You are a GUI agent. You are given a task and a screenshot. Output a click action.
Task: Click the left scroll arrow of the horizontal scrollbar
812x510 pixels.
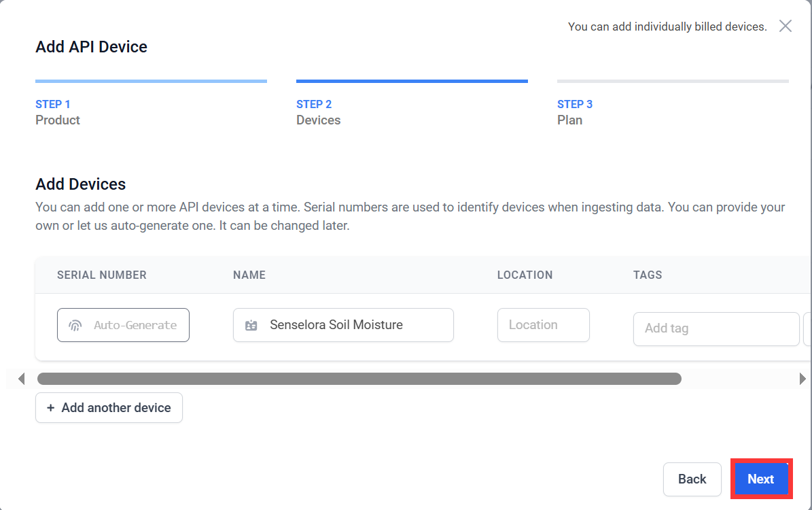click(x=21, y=379)
